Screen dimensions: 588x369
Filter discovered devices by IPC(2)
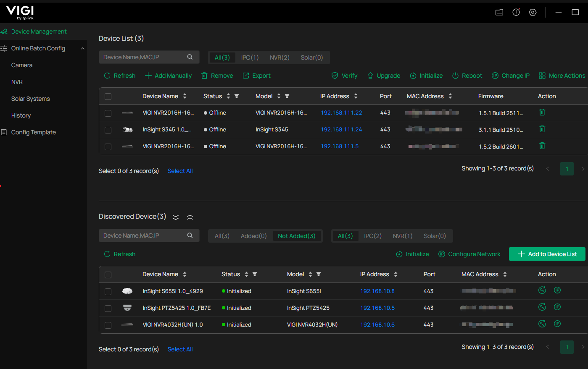373,236
